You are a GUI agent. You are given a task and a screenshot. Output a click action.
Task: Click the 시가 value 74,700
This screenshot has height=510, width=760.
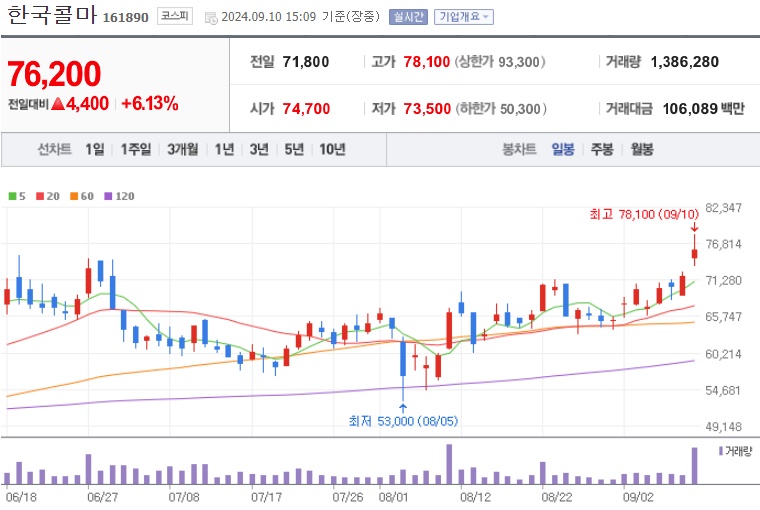pyautogui.click(x=306, y=109)
